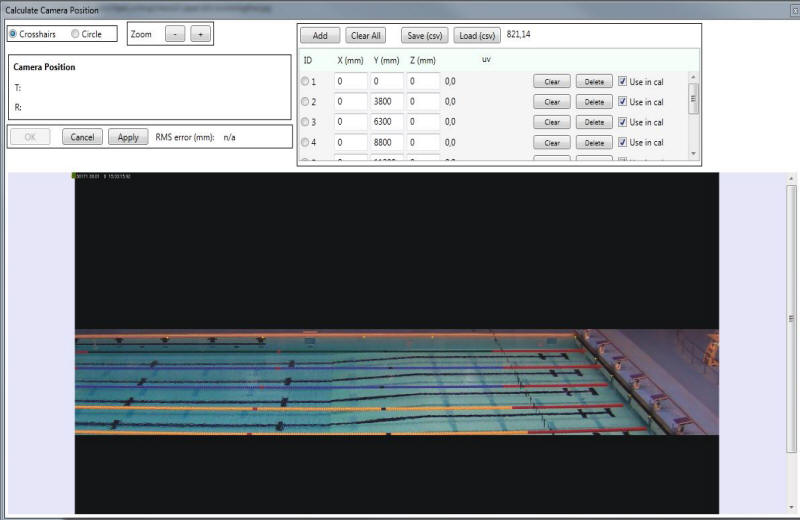Click the Cancel button

pos(82,137)
